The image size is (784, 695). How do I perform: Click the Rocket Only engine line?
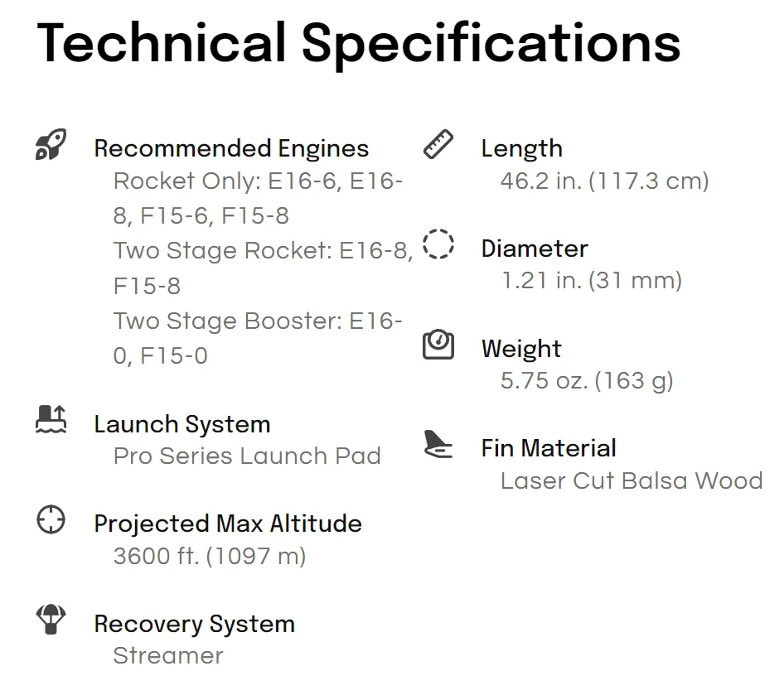[258, 198]
